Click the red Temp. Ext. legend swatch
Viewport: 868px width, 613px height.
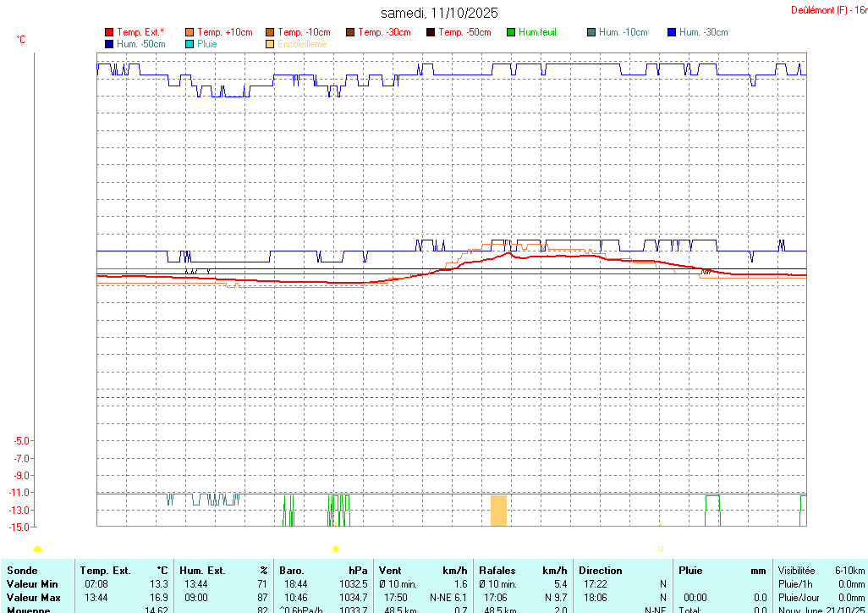(x=109, y=33)
